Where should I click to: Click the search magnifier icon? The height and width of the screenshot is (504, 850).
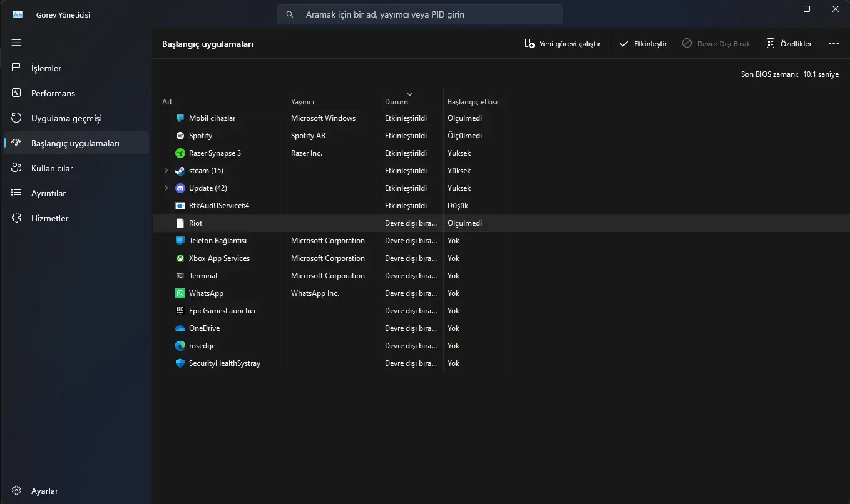(x=289, y=14)
